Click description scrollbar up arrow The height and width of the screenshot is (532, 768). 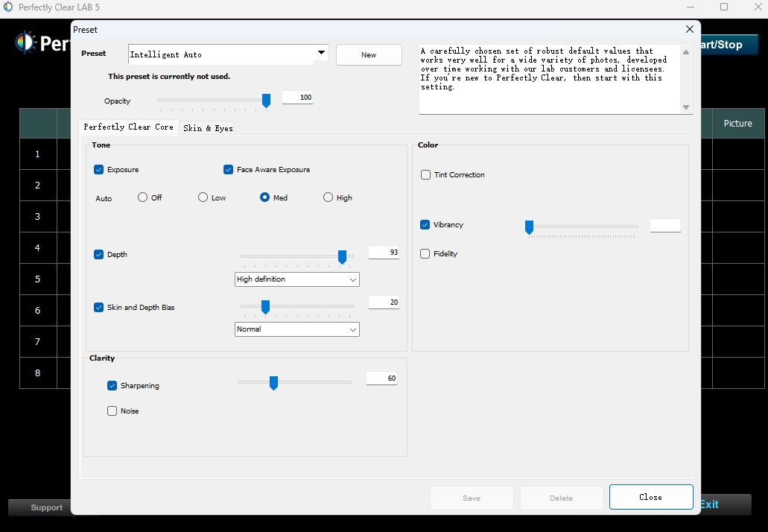pyautogui.click(x=686, y=52)
